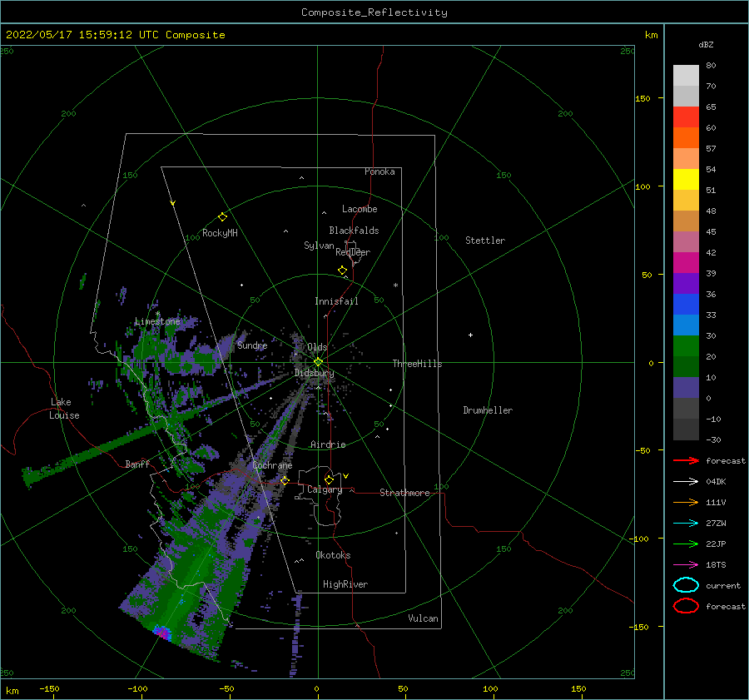Click the Cochrane label
The height and width of the screenshot is (700, 749).
[272, 465]
